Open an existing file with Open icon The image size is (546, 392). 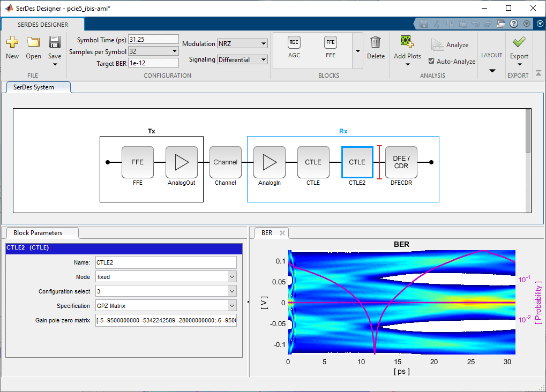(x=33, y=42)
